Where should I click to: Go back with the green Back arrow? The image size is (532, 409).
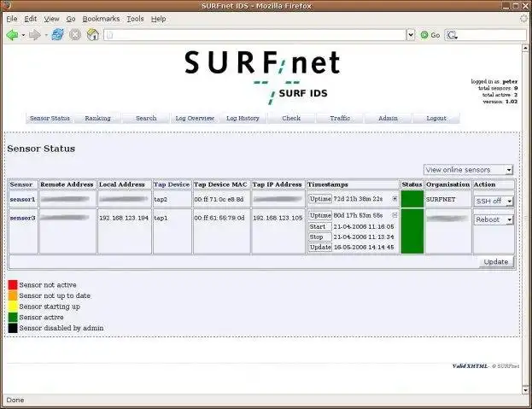pos(12,35)
